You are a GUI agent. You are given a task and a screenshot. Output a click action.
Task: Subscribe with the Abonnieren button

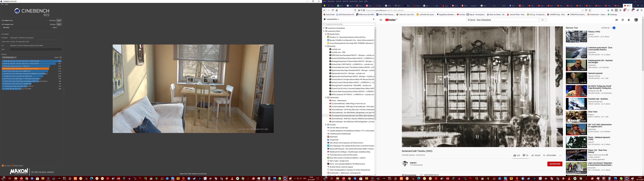[x=555, y=164]
